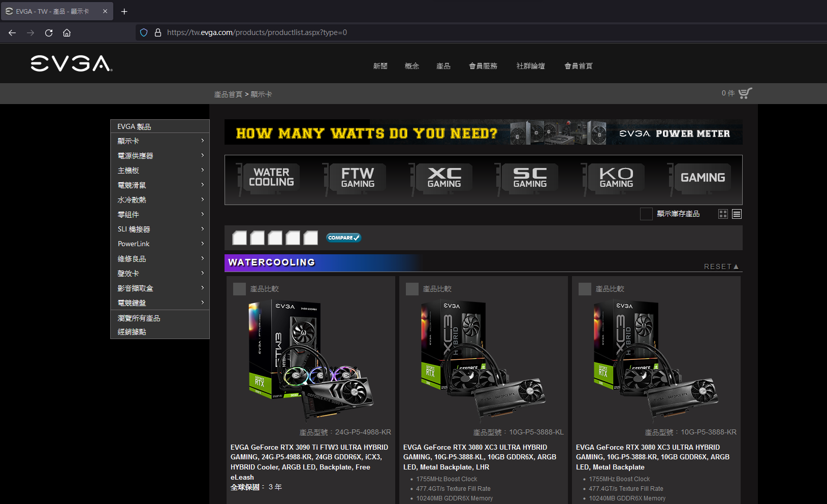Expand 水冷散熱 sidebar category

[160, 200]
